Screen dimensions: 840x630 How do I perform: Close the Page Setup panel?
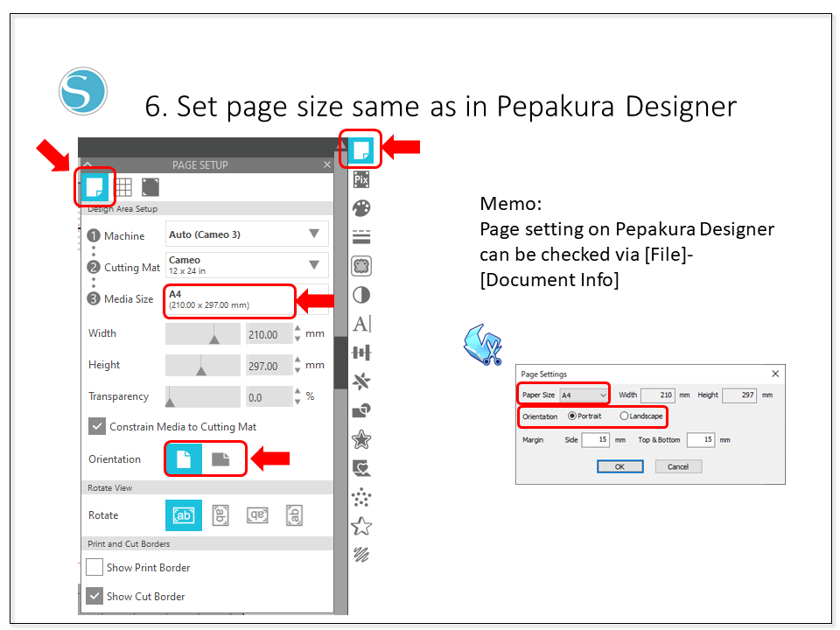(x=327, y=164)
